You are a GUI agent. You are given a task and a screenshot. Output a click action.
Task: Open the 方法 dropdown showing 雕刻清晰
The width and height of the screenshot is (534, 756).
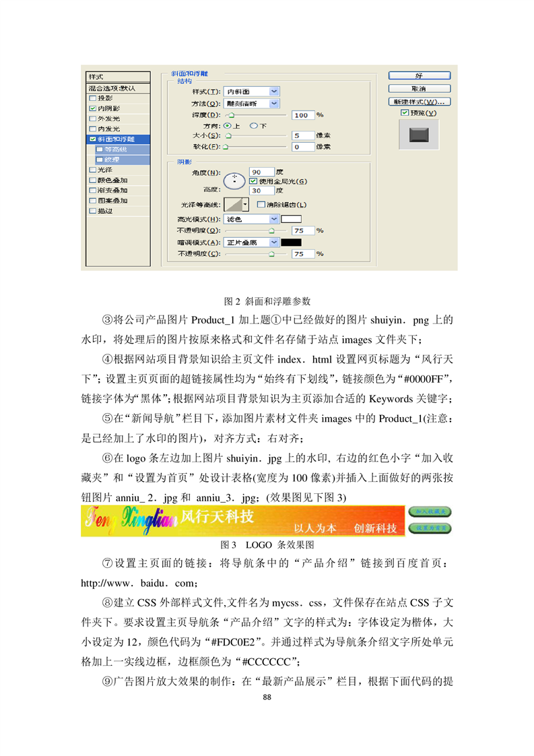pos(252,104)
